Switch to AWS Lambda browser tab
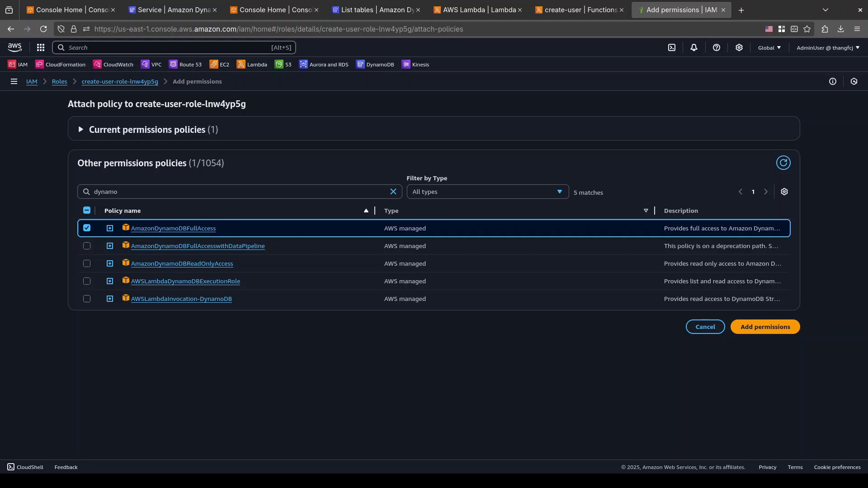868x488 pixels. pos(477,10)
